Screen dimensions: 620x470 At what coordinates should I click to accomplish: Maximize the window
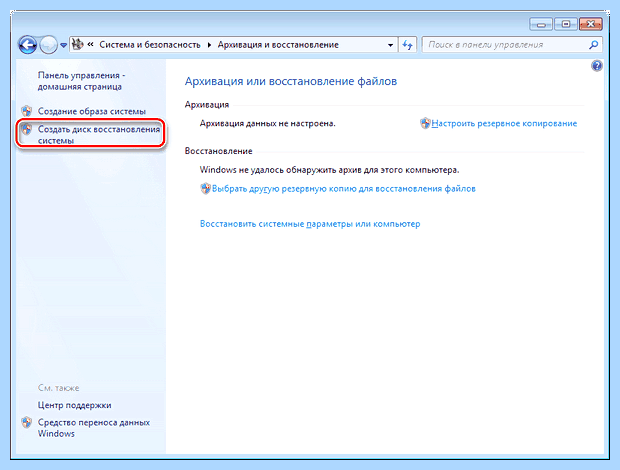tap(565, 25)
